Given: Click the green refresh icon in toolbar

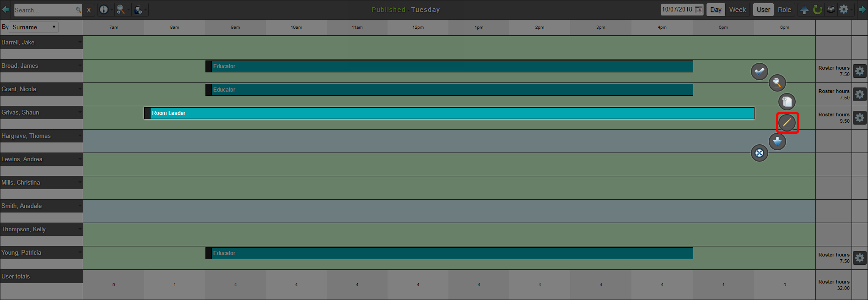Looking at the screenshot, I should (x=818, y=10).
